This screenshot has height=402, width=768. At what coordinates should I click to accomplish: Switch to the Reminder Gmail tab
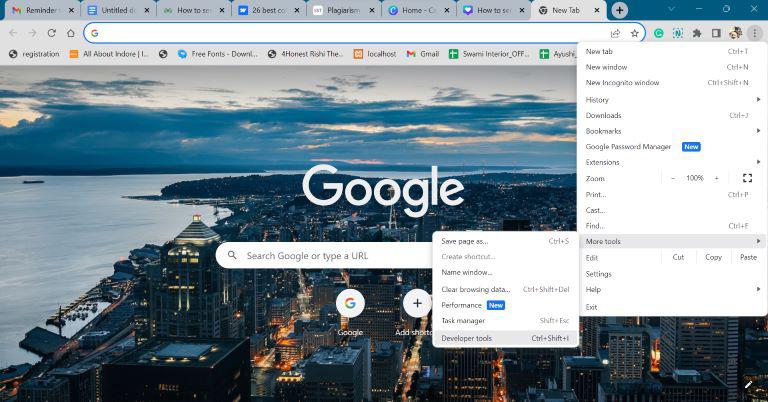pyautogui.click(x=41, y=10)
